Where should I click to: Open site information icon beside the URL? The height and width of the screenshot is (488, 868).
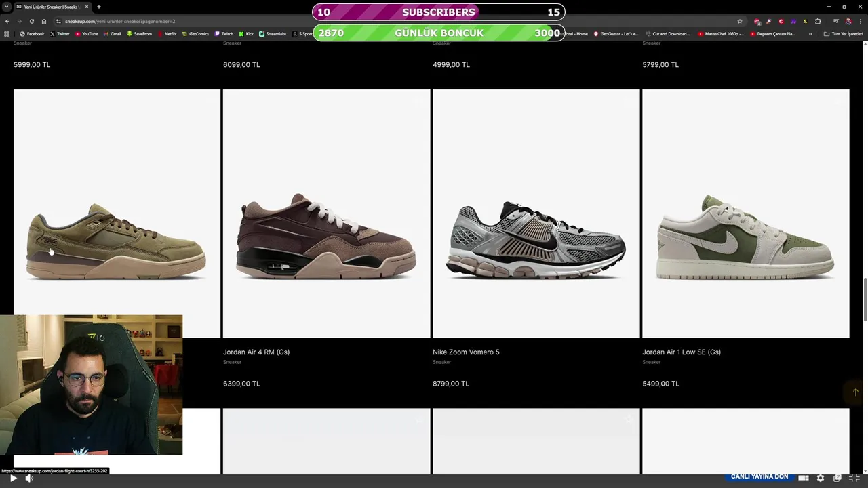pyautogui.click(x=57, y=21)
